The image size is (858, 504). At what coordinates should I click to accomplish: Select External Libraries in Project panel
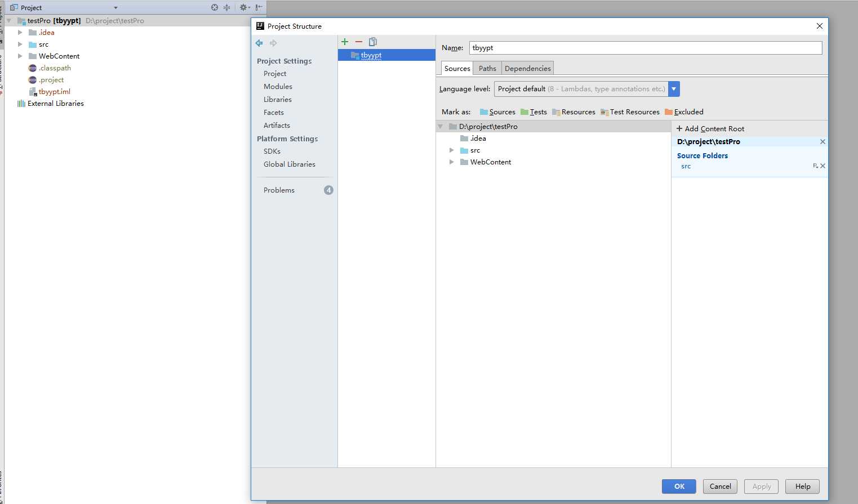[x=55, y=104]
